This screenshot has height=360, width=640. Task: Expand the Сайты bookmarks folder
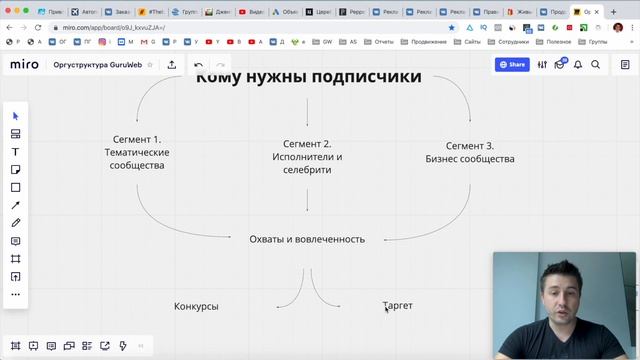tap(468, 42)
